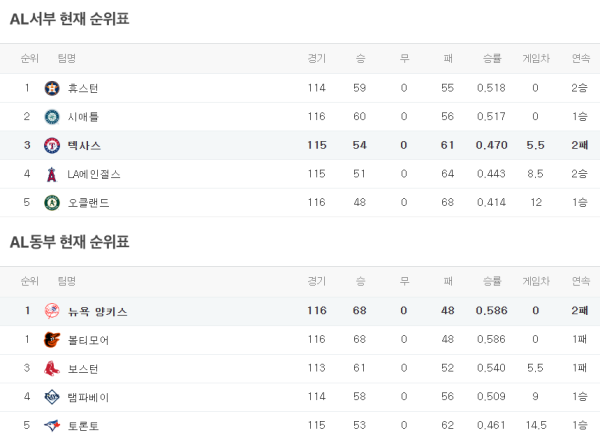Click the 게임차 column header in AL동부 table
This screenshot has width=600, height=442.
pyautogui.click(x=536, y=281)
